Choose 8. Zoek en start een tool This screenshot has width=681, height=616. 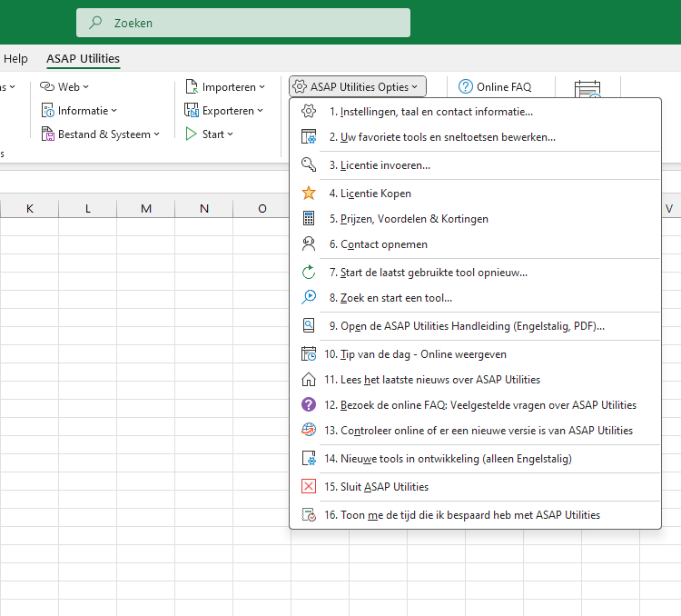(x=475, y=297)
